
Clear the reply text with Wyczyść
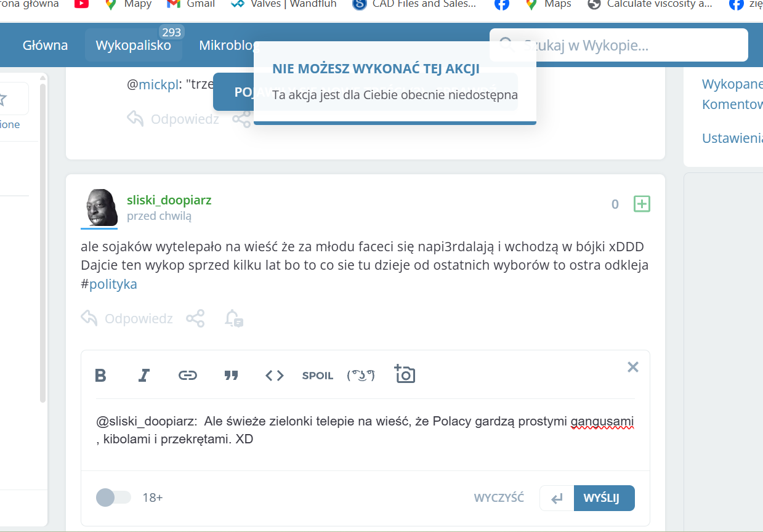coord(499,498)
